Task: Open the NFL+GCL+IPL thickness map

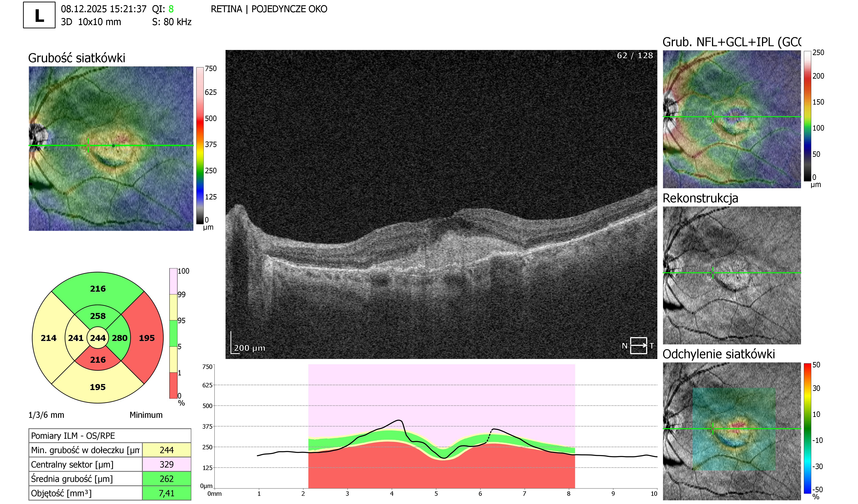Action: [x=732, y=119]
